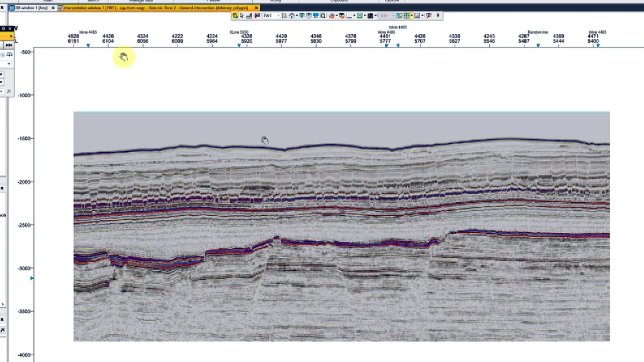
Task: Click the gear settings icon on the left floating panel
Action: 4,29
